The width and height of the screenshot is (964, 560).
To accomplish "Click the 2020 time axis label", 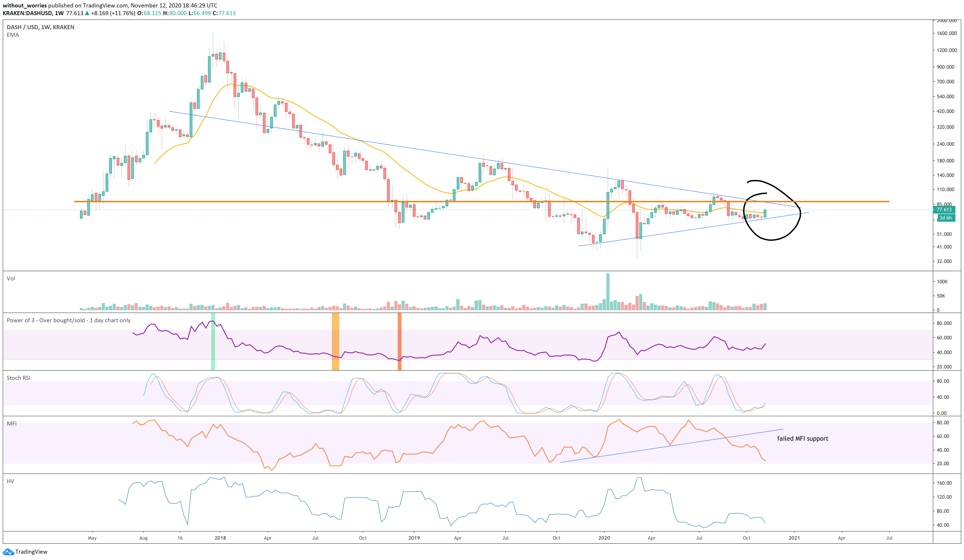I will (x=604, y=538).
